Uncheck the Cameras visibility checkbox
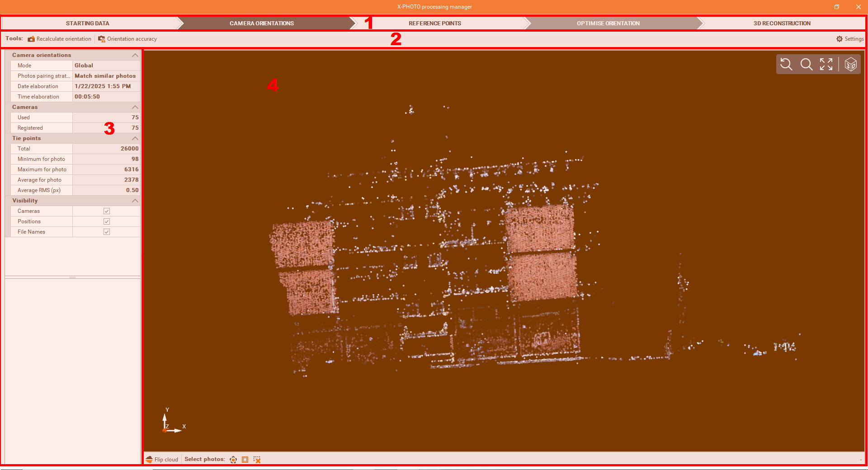Screen dimensions: 868x470 click(106, 211)
